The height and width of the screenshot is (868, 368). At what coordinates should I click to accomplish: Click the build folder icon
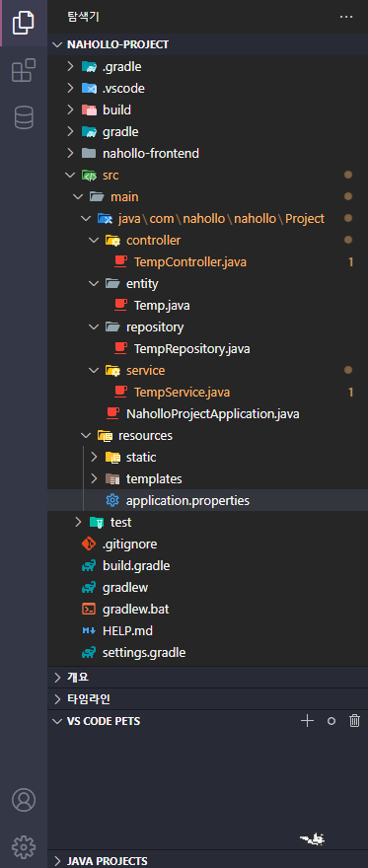click(89, 109)
